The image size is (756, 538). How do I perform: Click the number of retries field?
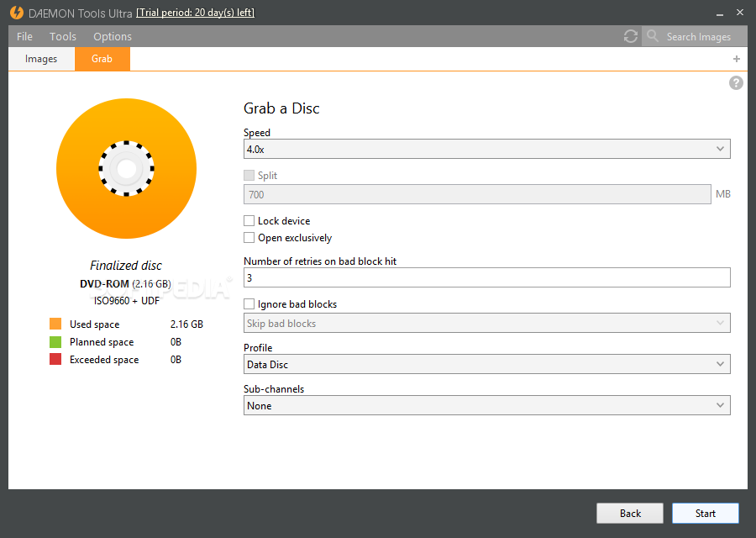pyautogui.click(x=487, y=277)
